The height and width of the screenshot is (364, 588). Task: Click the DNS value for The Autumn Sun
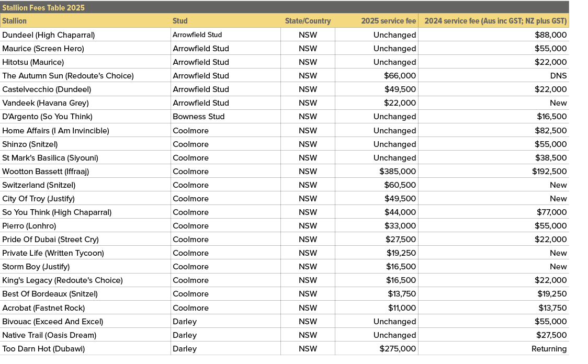[x=559, y=75]
